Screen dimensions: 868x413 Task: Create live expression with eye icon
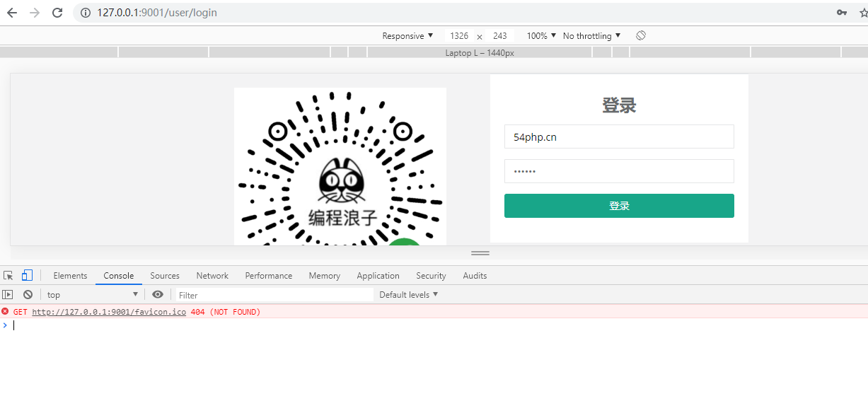pyautogui.click(x=158, y=294)
